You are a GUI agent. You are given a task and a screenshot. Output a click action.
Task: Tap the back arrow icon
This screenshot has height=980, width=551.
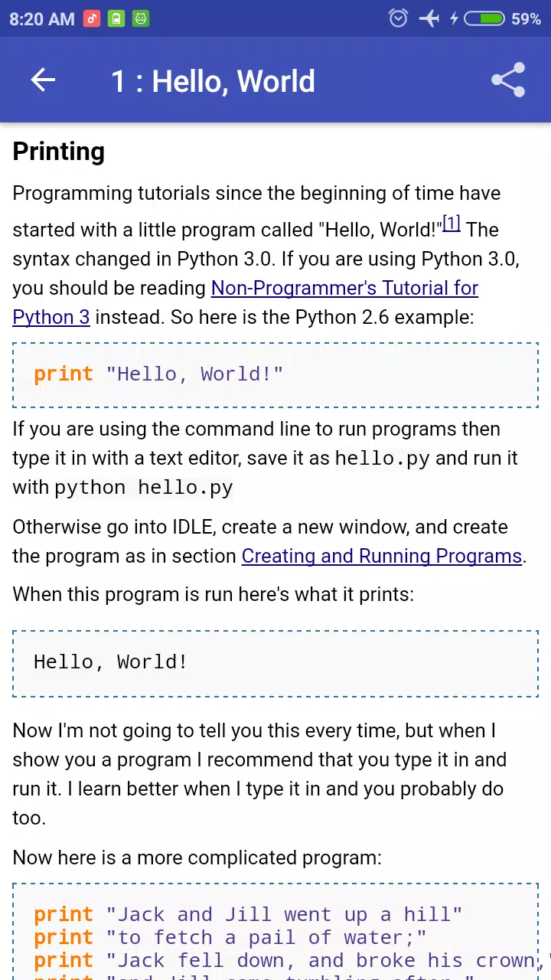[43, 80]
